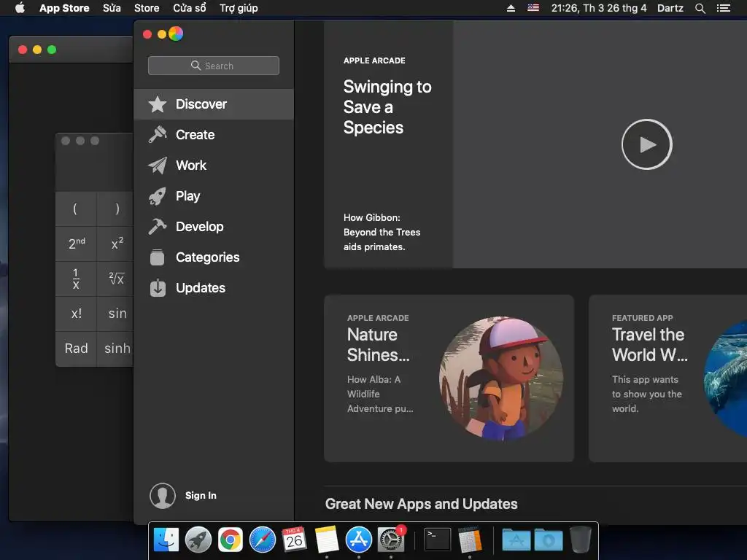Click the date and time in menu bar
The image size is (747, 560).
(x=599, y=8)
